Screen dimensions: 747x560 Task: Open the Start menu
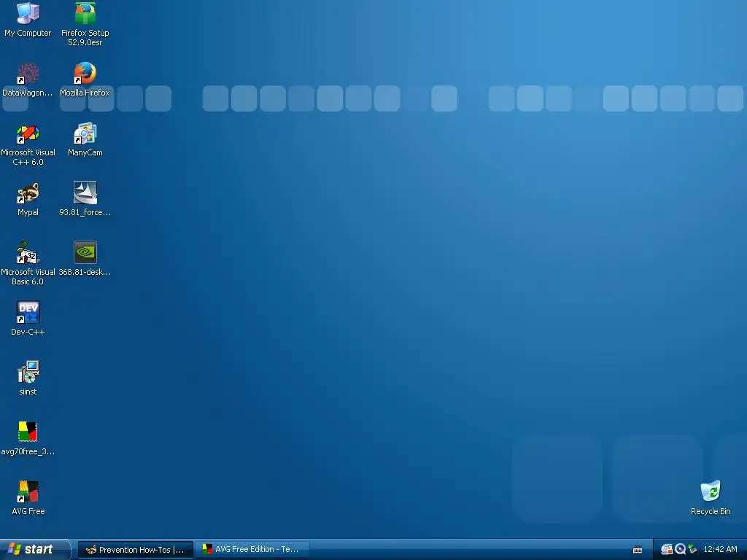[34, 550]
